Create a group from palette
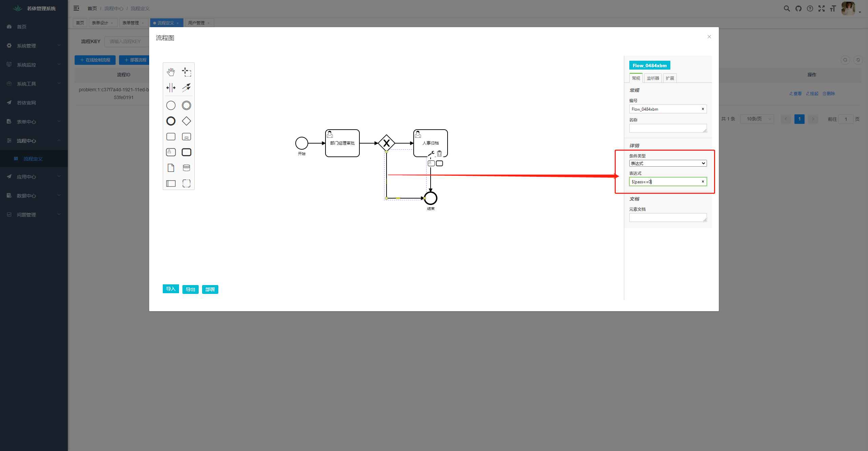Viewport: 868px width, 451px height. [x=186, y=184]
